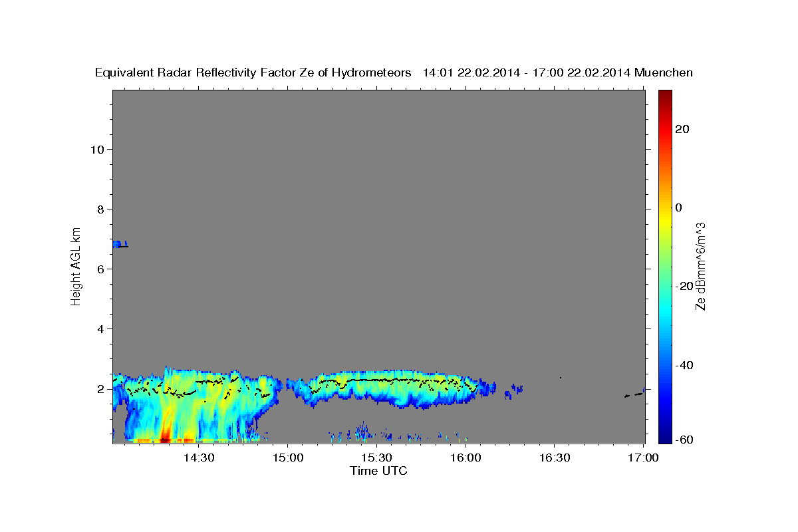Click the 14:30 time tick label
This screenshot has height=532, width=798.
(198, 458)
